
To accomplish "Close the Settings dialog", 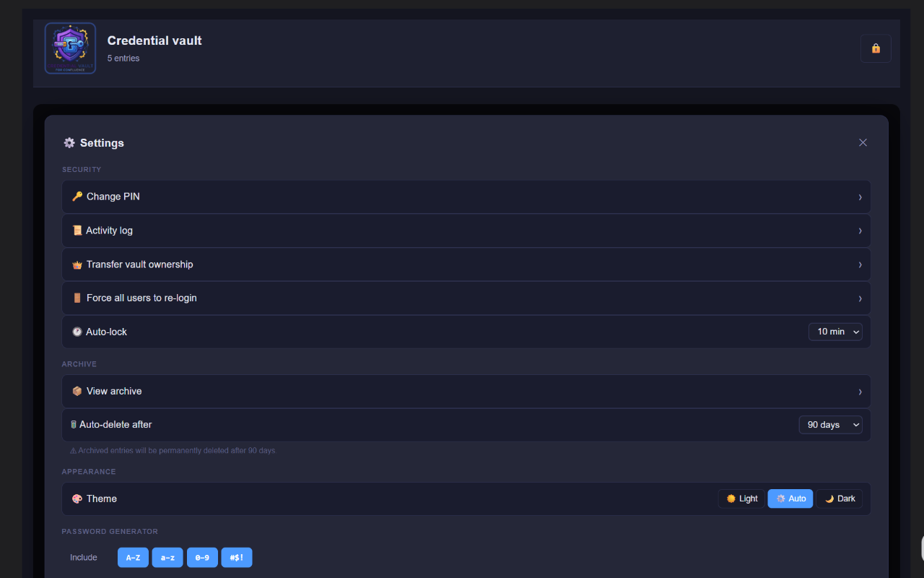I will tap(863, 142).
